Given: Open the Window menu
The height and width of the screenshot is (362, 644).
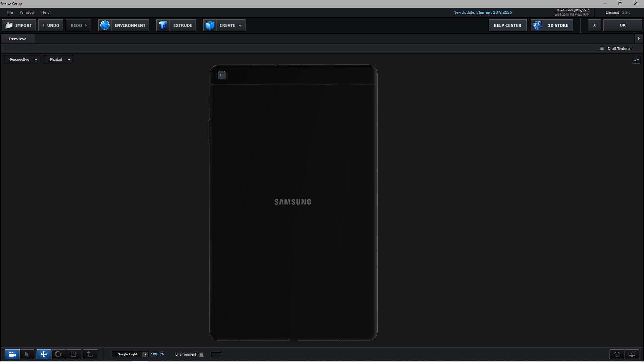Looking at the screenshot, I should pos(27,12).
